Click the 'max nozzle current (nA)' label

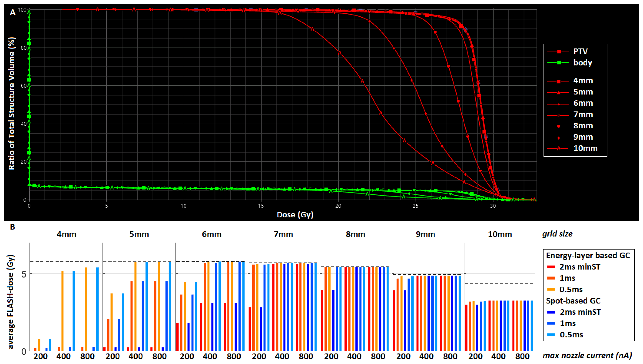587,355
